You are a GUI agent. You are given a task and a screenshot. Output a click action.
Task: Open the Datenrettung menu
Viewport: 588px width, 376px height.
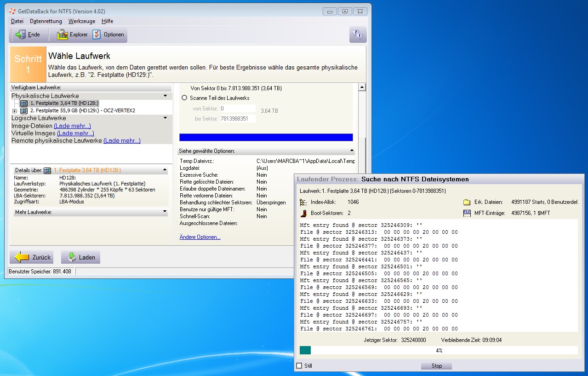point(46,21)
